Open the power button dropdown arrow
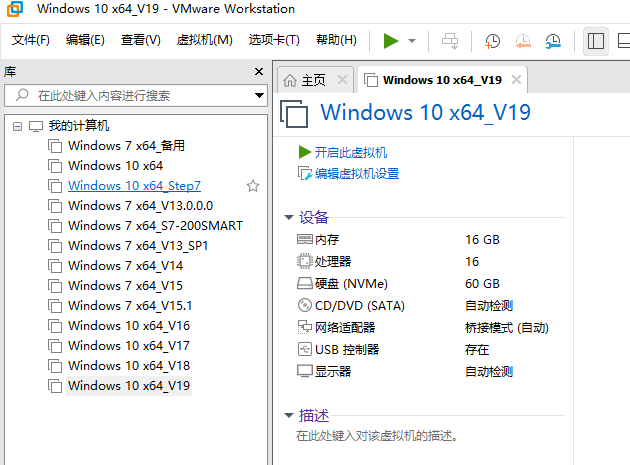This screenshot has width=630, height=465. coord(412,41)
